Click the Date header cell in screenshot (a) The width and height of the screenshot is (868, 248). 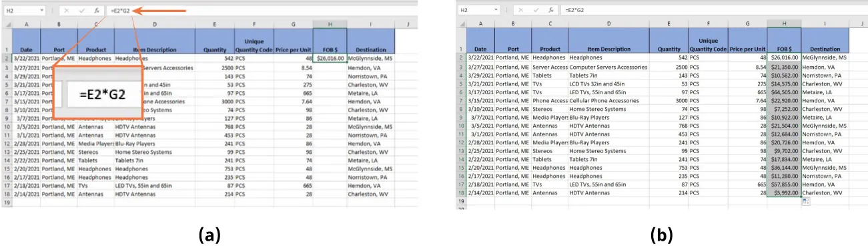(x=26, y=41)
